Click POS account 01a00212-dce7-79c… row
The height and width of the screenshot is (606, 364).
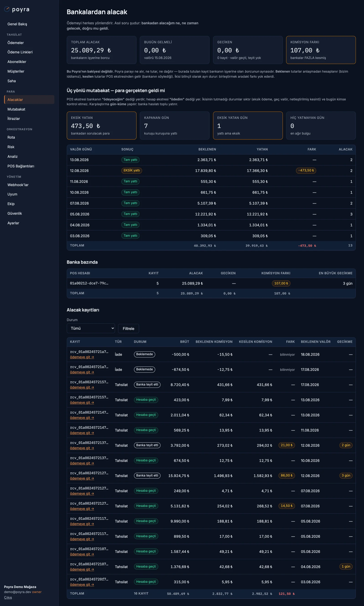tap(211, 283)
